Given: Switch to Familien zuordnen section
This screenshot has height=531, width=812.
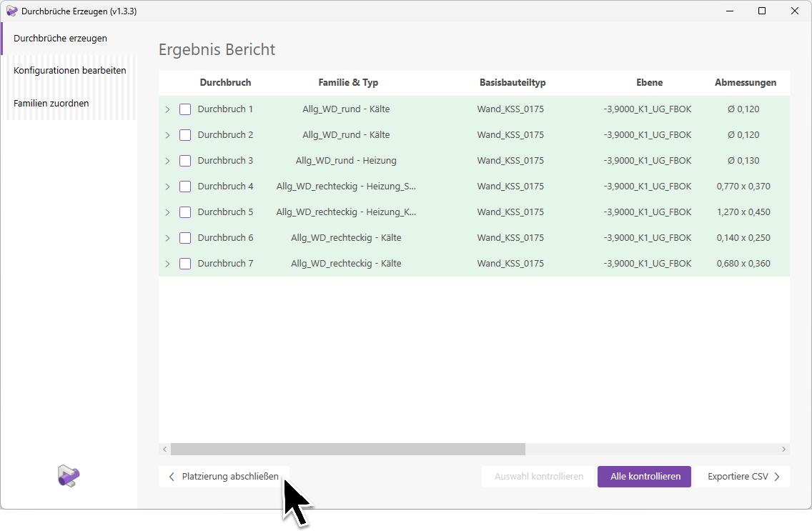Looking at the screenshot, I should [x=51, y=104].
